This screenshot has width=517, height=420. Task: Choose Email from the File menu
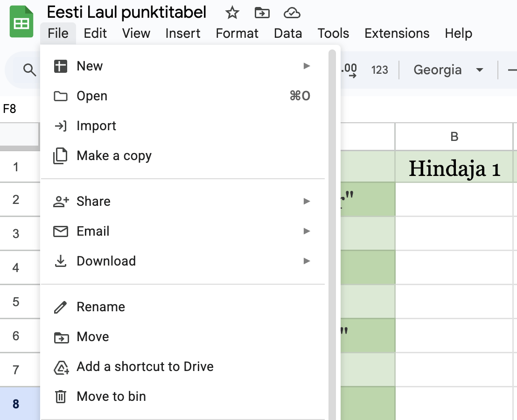[x=93, y=231]
